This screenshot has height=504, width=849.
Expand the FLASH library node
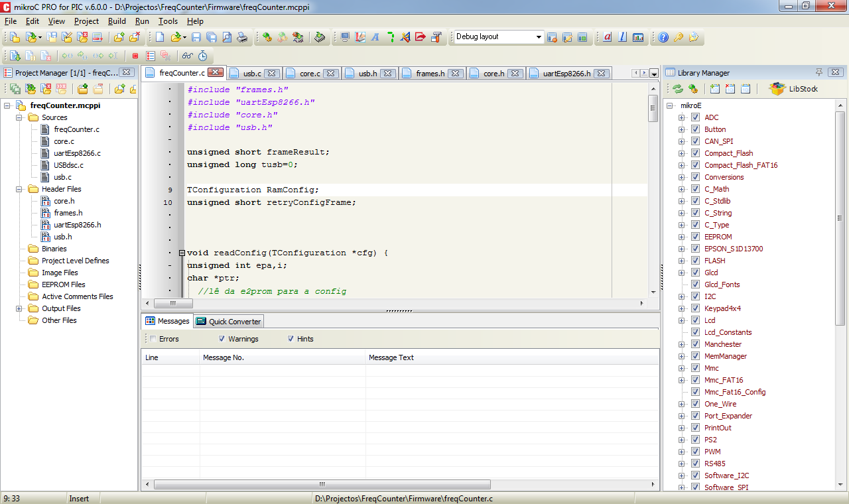tap(681, 261)
